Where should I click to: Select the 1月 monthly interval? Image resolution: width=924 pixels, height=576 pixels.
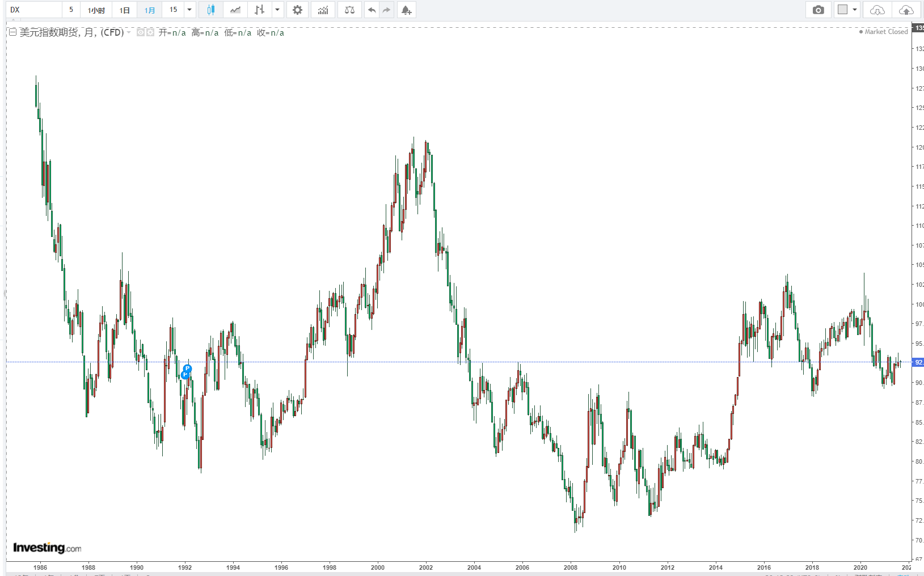point(150,10)
